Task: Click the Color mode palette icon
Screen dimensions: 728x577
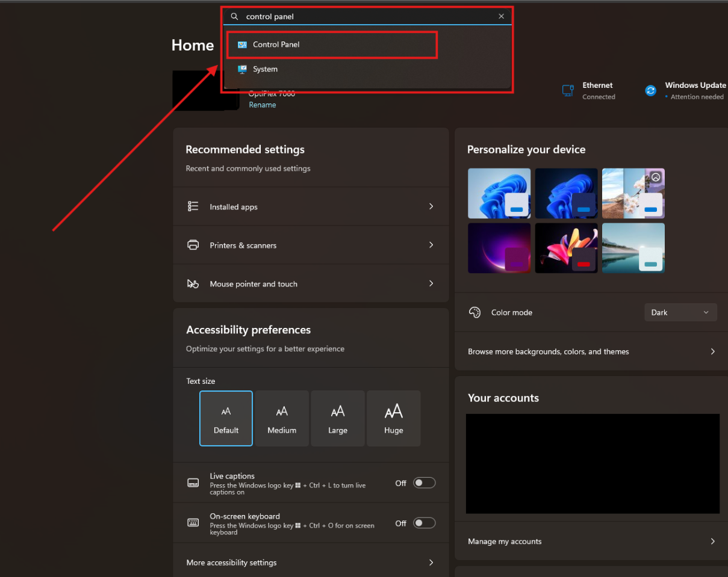Action: point(474,312)
